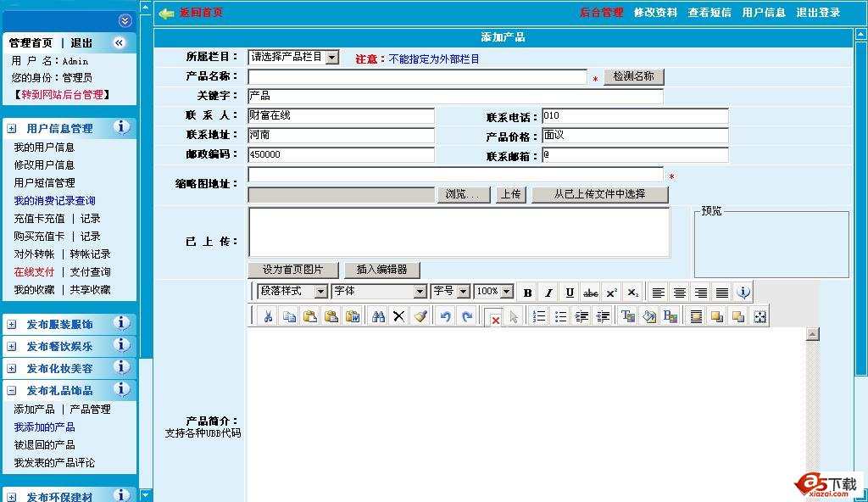Viewport: 868px width, 502px height.
Task: Set subscript with the x₂ icon
Action: click(632, 293)
